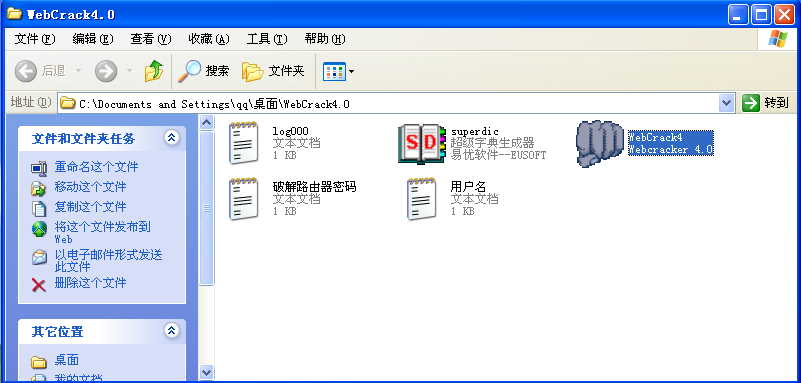Select the 破解路由器密码 text file icon
801x383 pixels.
243,199
